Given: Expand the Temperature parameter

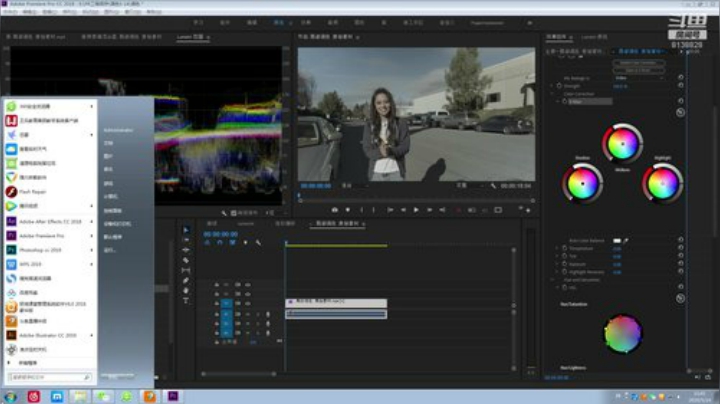Looking at the screenshot, I should [x=557, y=248].
